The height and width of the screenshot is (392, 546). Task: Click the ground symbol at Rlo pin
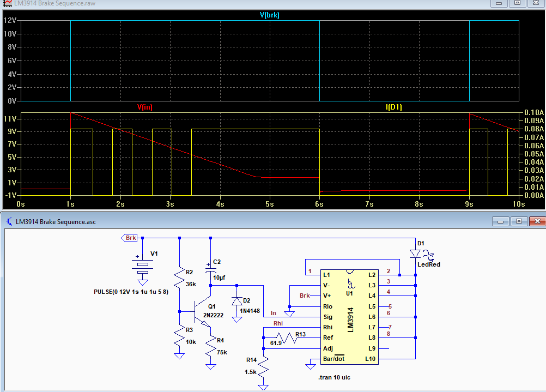[289, 314]
